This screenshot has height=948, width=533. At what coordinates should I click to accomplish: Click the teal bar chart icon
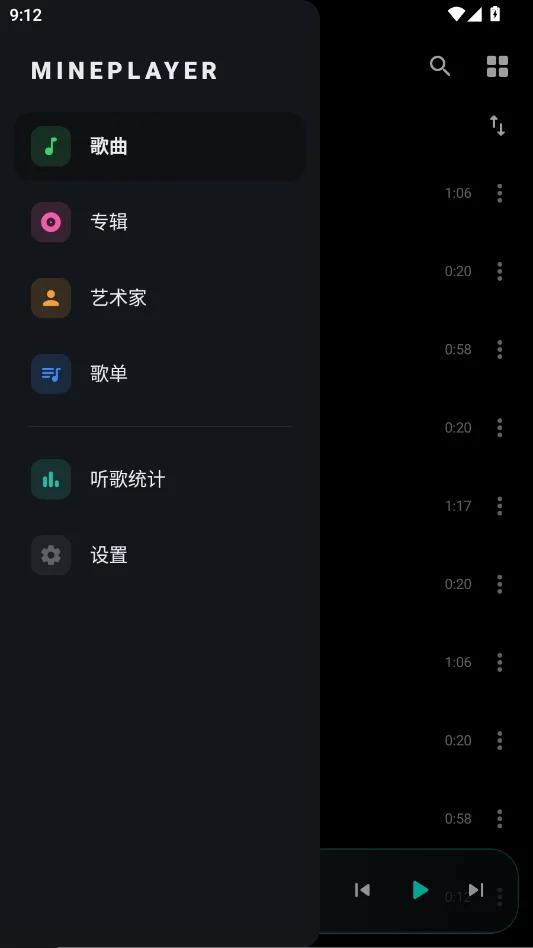(51, 479)
